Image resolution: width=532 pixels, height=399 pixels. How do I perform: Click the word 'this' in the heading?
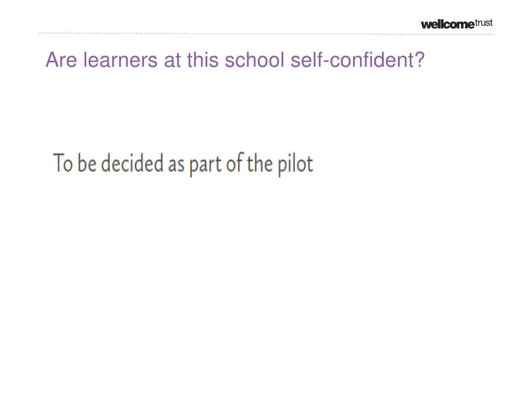[x=203, y=60]
